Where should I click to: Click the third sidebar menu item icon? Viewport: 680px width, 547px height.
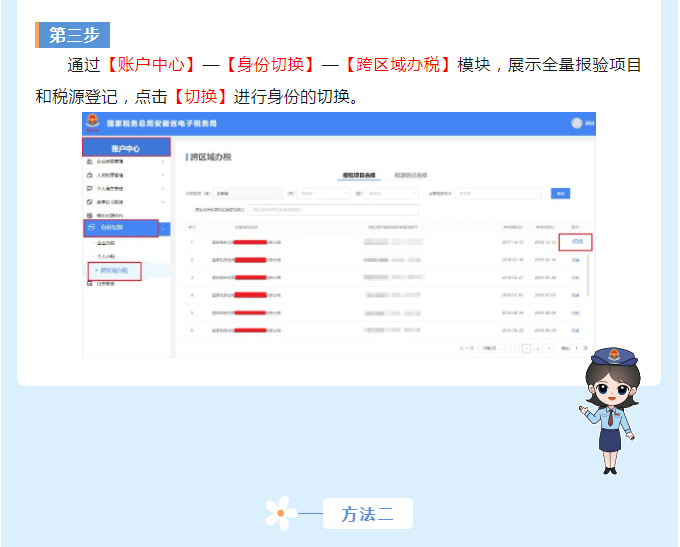[90, 188]
